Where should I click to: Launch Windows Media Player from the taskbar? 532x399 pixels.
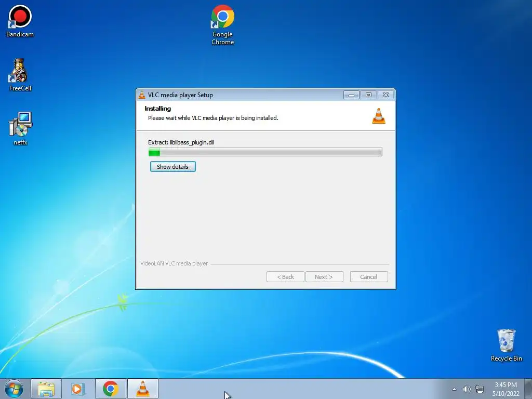click(78, 389)
